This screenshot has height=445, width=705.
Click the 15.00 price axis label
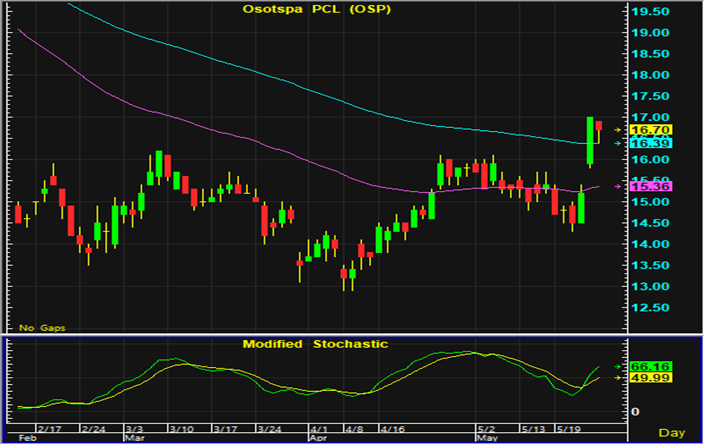[650, 202]
